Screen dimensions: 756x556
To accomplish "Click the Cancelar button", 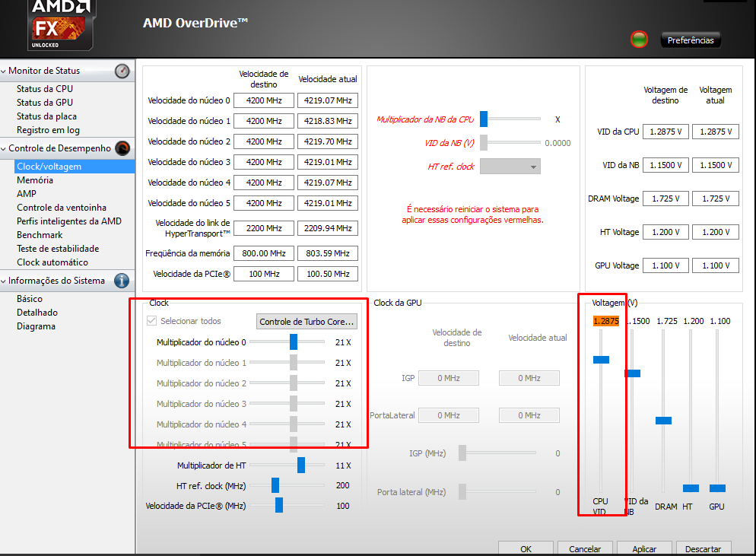I will pos(585,548).
